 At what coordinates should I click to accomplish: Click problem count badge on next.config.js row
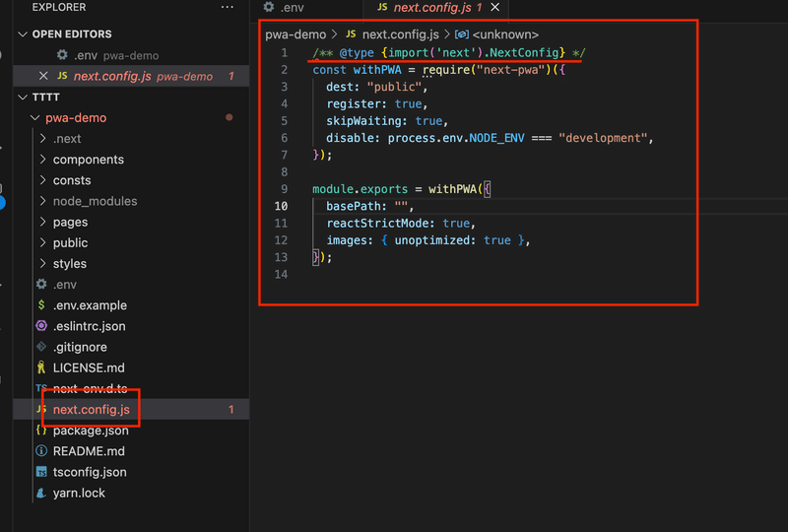[x=231, y=409]
